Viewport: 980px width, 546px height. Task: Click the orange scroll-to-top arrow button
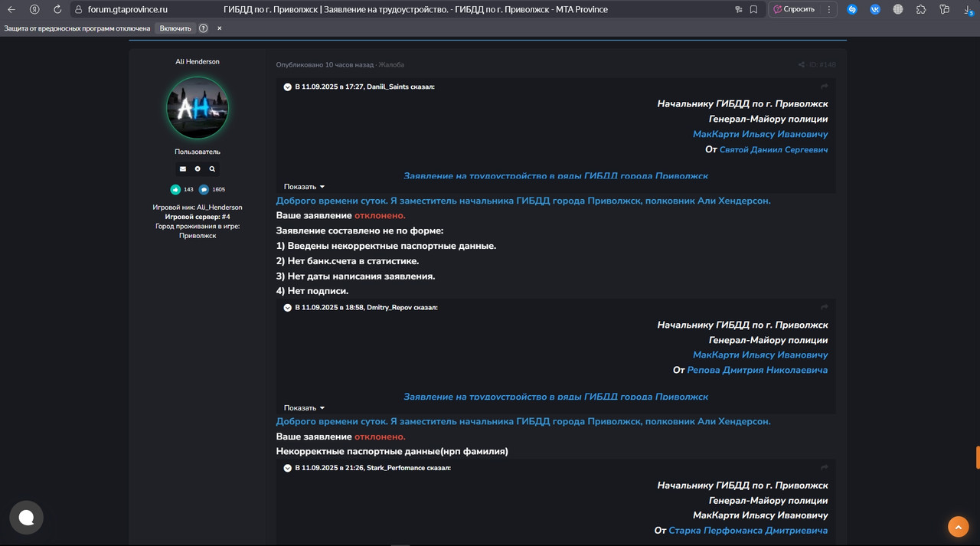958,527
